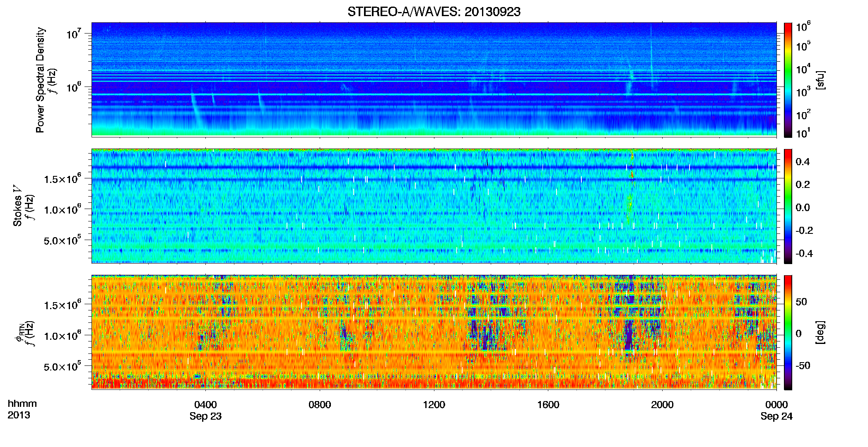Image resolution: width=868 pixels, height=447 pixels.
Task: Click the "-0.2" Stokes V colorbar label
Action: pos(804,230)
